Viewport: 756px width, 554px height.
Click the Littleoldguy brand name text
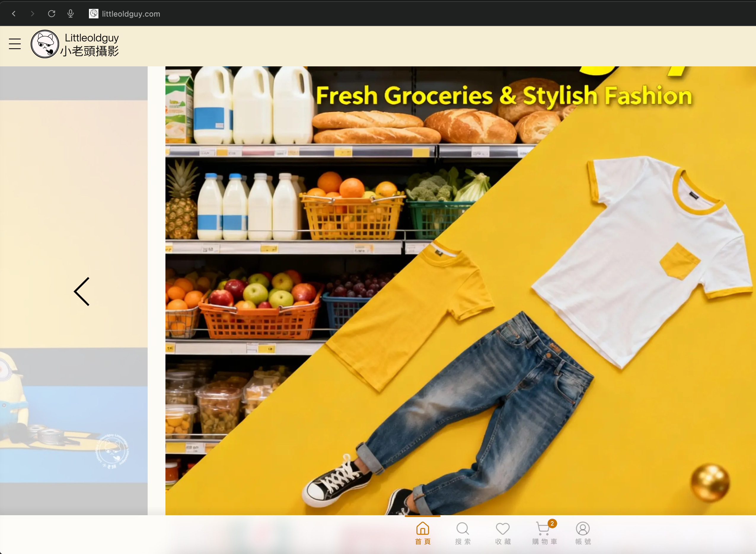(x=92, y=38)
